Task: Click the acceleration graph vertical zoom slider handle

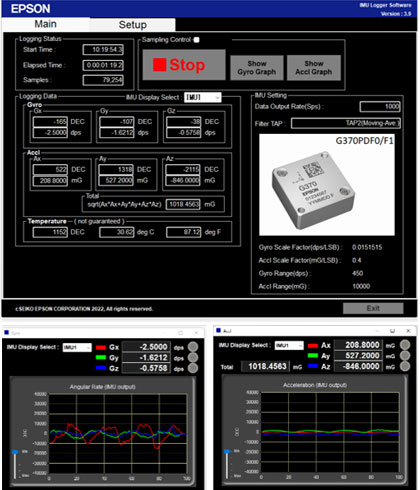Action: click(x=227, y=451)
